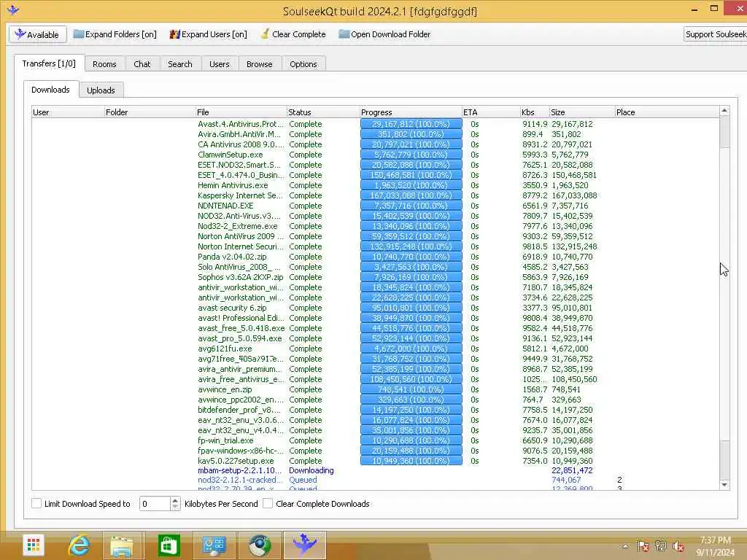The height and width of the screenshot is (560, 747).
Task: Open File Explorer from taskbar
Action: pyautogui.click(x=122, y=545)
